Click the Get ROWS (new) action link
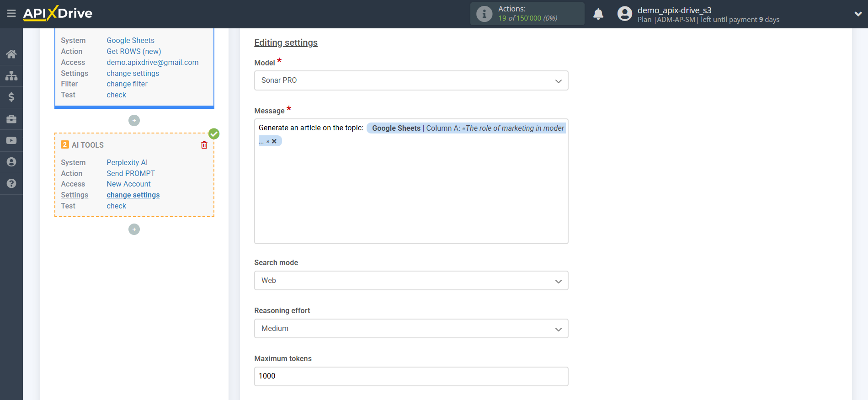Screen dimensions: 868x400 (x=133, y=51)
